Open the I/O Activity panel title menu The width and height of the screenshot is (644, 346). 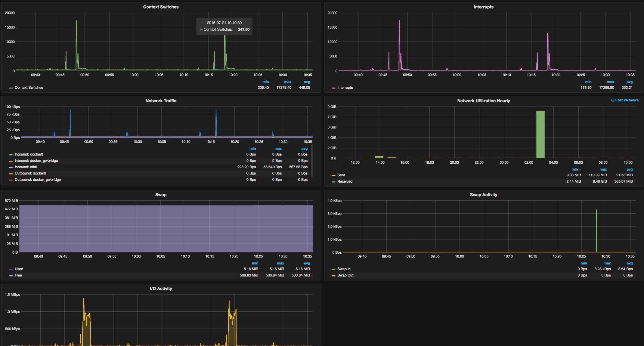pos(161,289)
